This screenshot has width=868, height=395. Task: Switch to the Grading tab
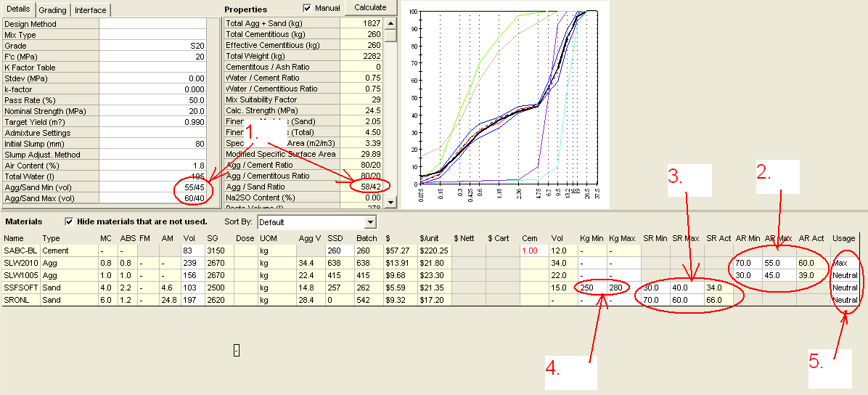click(52, 10)
